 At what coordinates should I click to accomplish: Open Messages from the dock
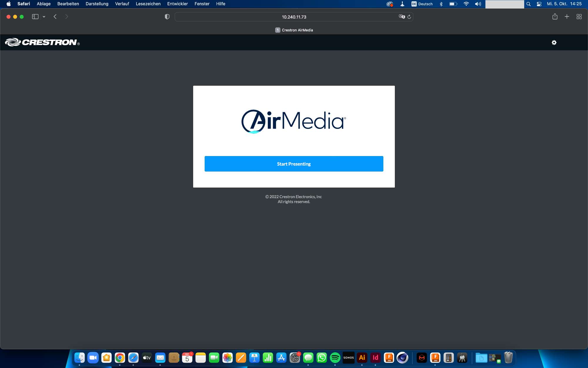(308, 358)
